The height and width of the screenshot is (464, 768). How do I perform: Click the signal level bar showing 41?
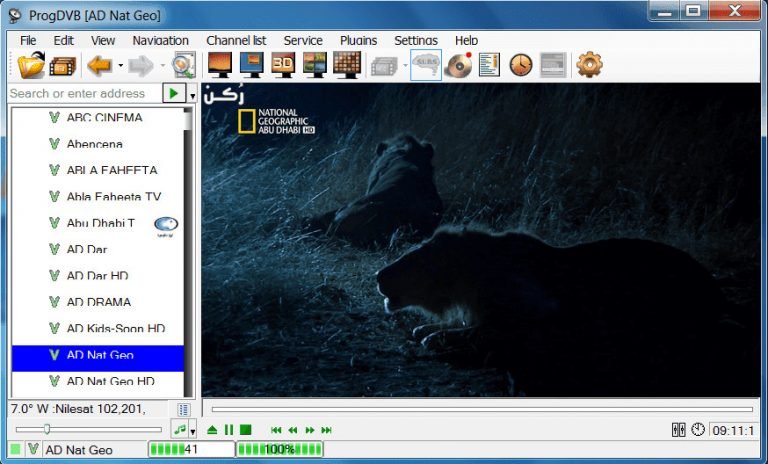pos(192,449)
